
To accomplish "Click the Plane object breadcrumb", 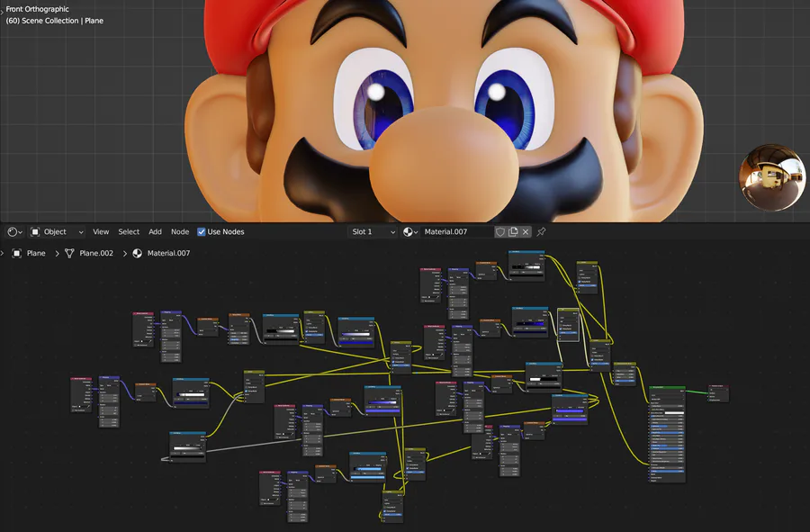I will coord(30,253).
